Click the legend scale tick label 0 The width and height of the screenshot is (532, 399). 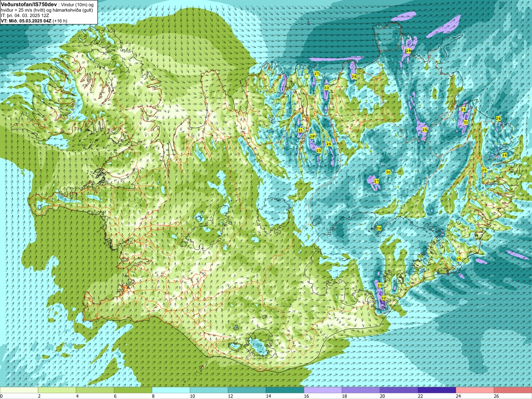coord(1,396)
